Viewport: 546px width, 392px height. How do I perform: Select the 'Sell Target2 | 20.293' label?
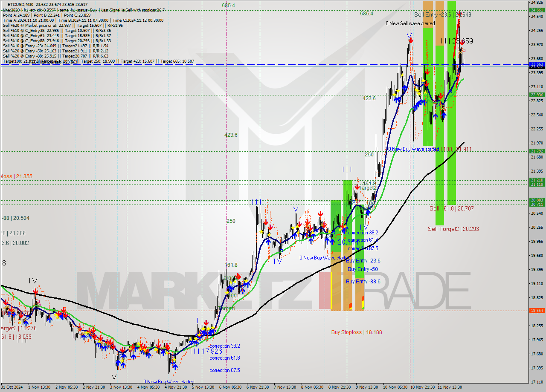tap(453, 229)
